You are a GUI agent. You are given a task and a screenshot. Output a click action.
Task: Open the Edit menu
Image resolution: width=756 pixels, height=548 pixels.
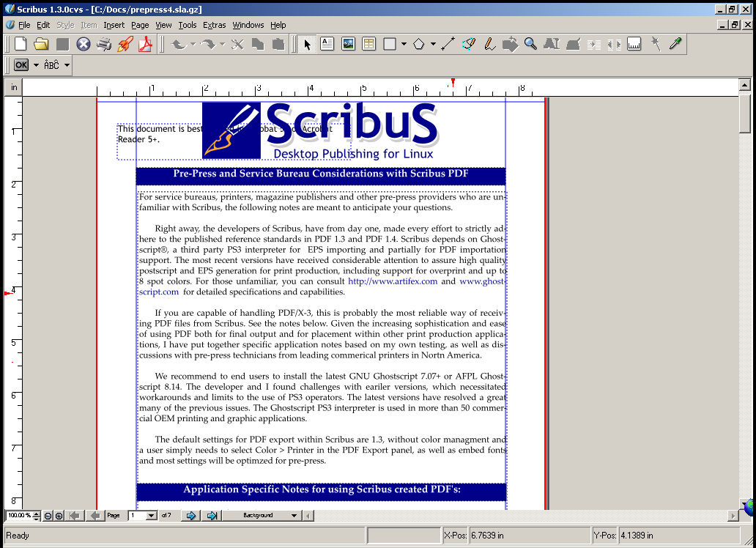point(43,25)
